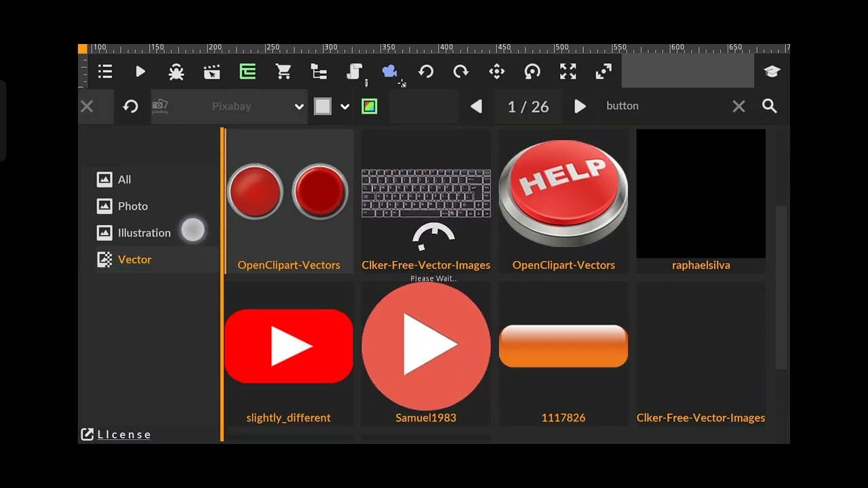
Task: Pick the black thumbnail by raphaelsilva
Action: point(701,194)
